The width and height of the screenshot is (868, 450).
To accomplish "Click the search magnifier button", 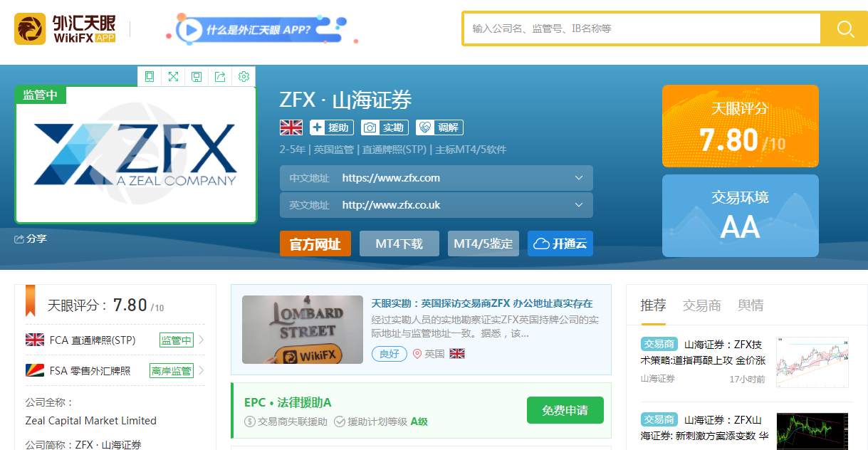I will pos(845,28).
